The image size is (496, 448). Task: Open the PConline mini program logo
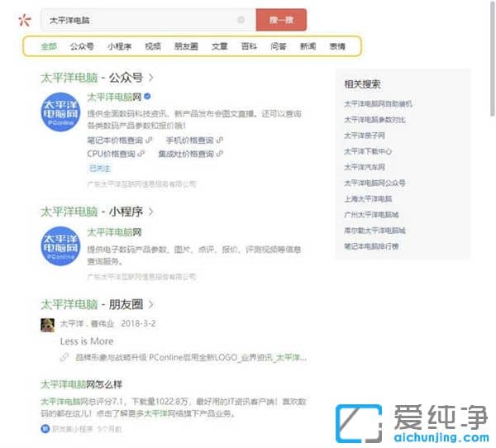coord(61,246)
